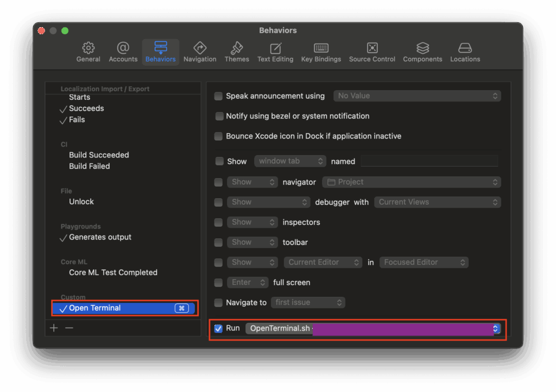Image resolution: width=556 pixels, height=392 pixels.
Task: Toggle the toolbar row checkbox
Action: [218, 243]
